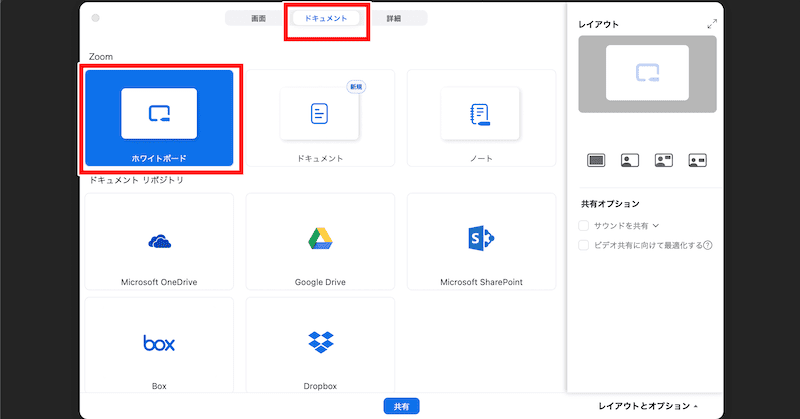Screen dimensions: 800x419
Task: Choose the ドキュメント document tile
Action: [320, 118]
